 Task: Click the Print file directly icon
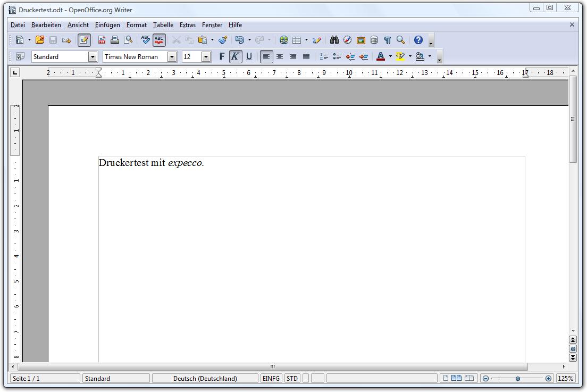click(115, 40)
